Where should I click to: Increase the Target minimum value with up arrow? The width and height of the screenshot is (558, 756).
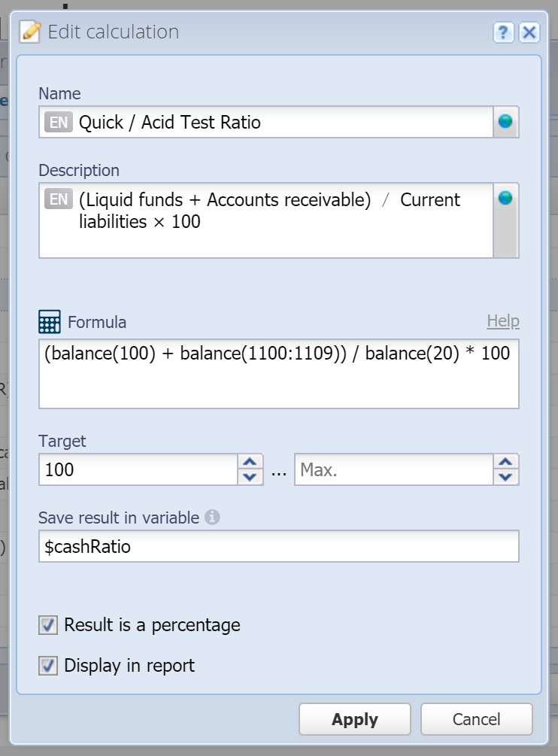tap(250, 462)
